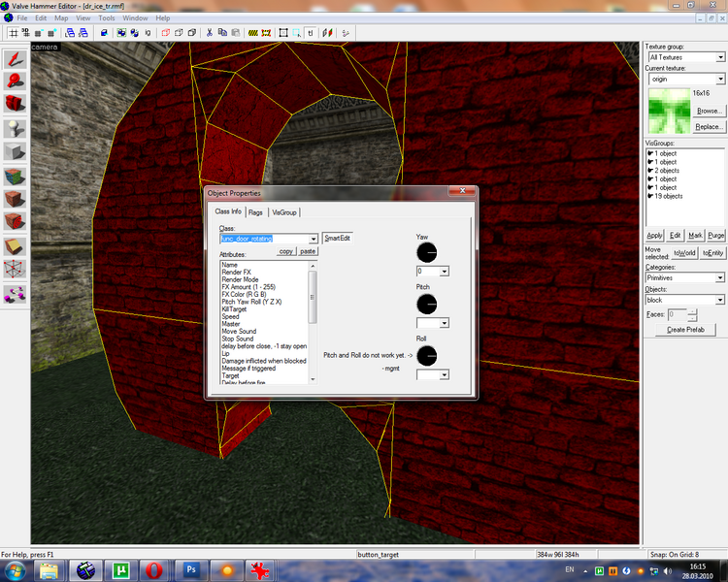Click the toEntity button
The width and height of the screenshot is (728, 582).
point(712,253)
